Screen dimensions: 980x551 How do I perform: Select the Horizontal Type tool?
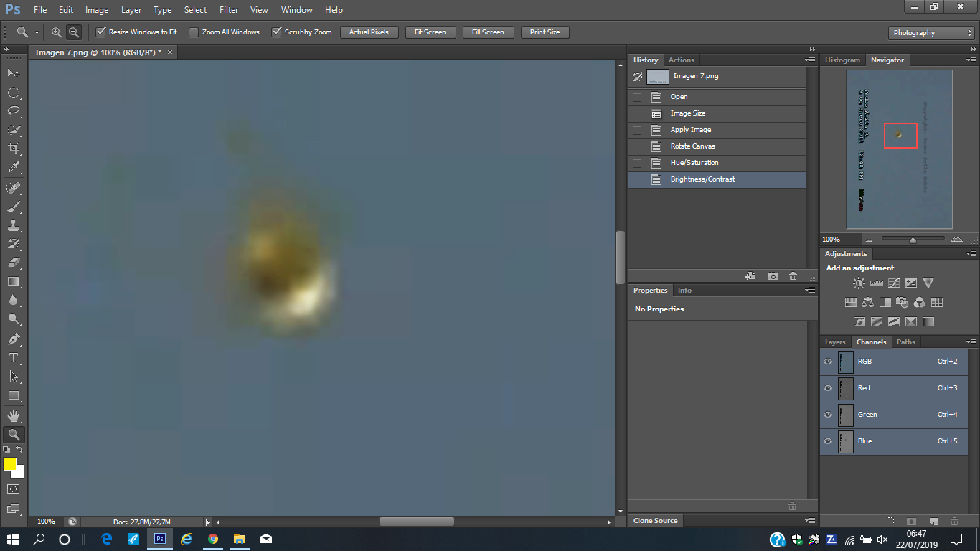(13, 358)
